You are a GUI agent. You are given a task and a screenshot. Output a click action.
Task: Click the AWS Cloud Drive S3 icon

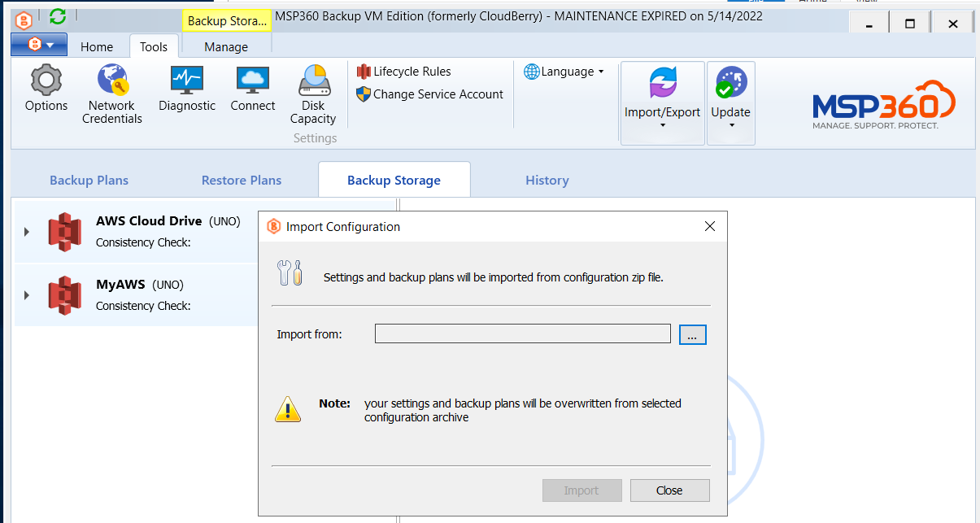[64, 232]
